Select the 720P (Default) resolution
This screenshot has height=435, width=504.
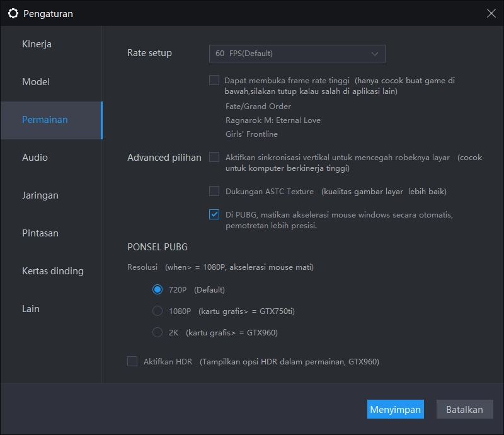click(157, 289)
